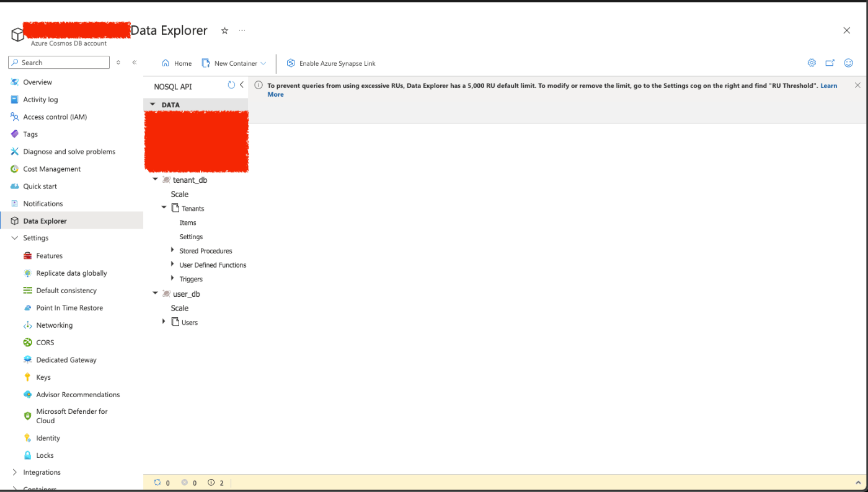Collapse the sidebar with double chevron
Image resolution: width=868 pixels, height=492 pixels.
(x=135, y=63)
